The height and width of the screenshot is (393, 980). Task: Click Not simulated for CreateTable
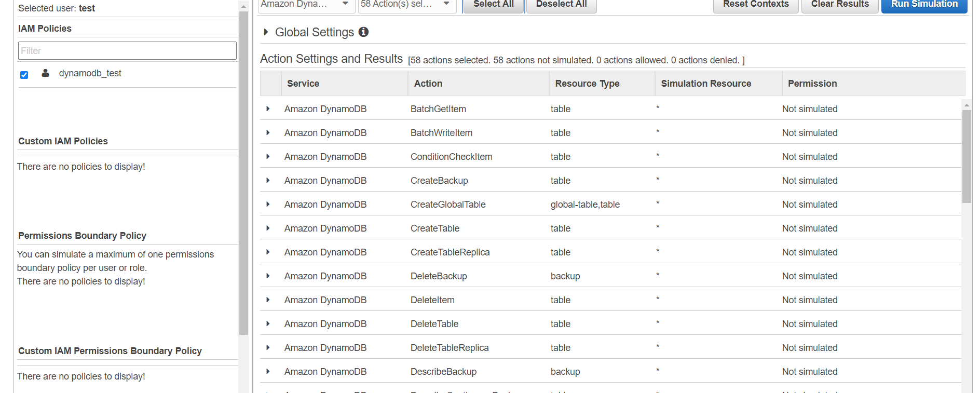pos(810,228)
